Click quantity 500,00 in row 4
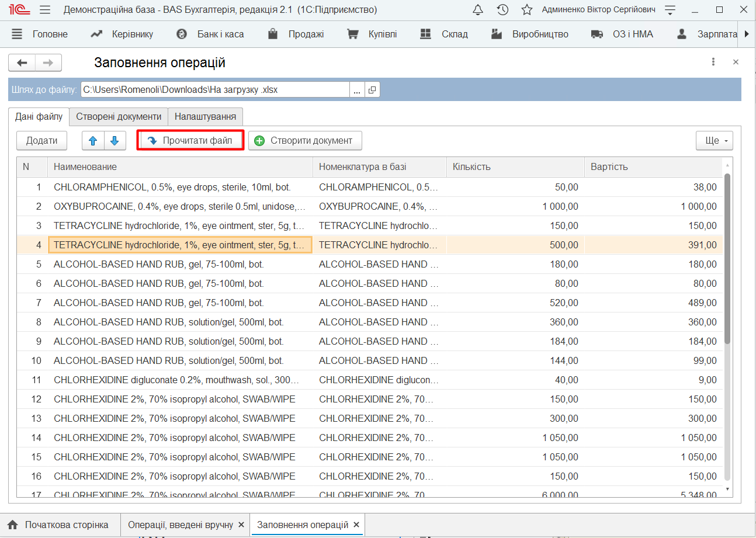Screen dimensions: 756x538 (515, 245)
